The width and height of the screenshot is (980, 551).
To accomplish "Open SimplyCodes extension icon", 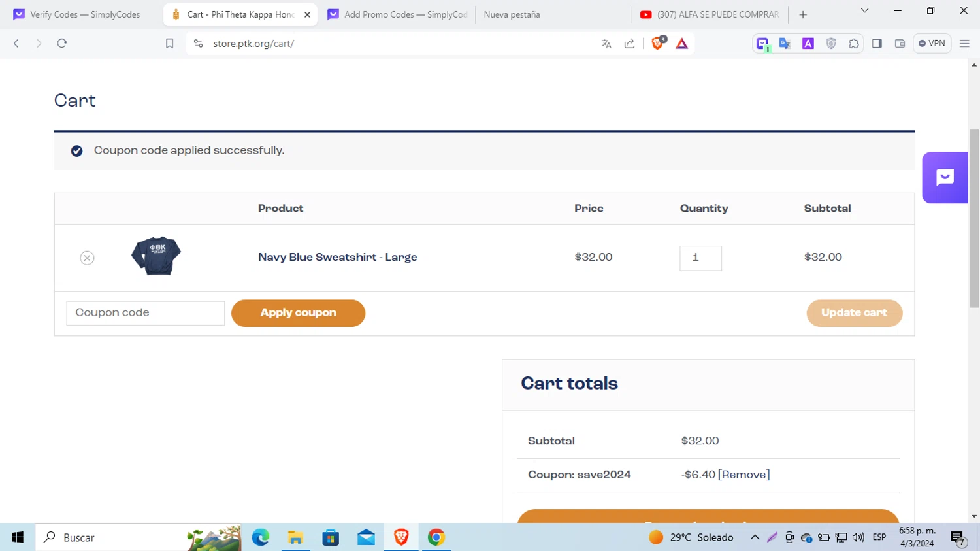I will (x=762, y=44).
